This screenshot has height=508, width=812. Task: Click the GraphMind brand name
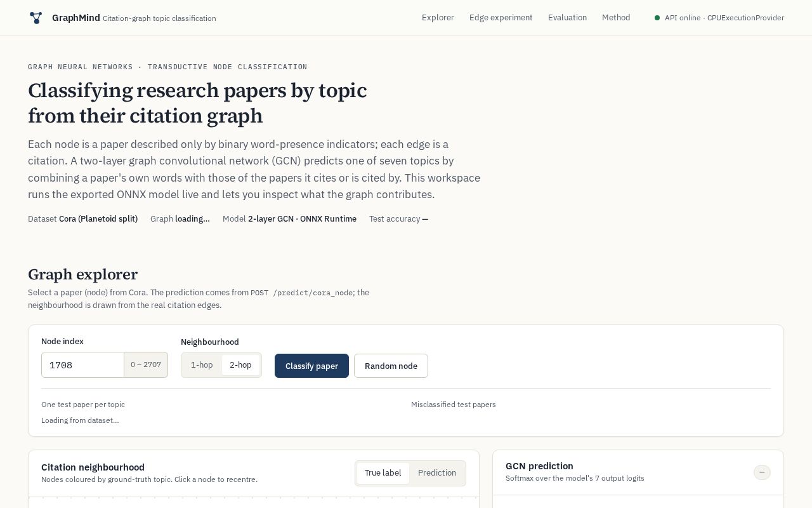[x=76, y=18]
